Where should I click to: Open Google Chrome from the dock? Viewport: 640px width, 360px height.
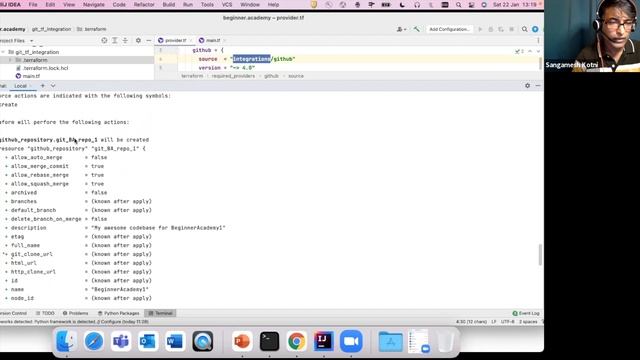(x=296, y=341)
